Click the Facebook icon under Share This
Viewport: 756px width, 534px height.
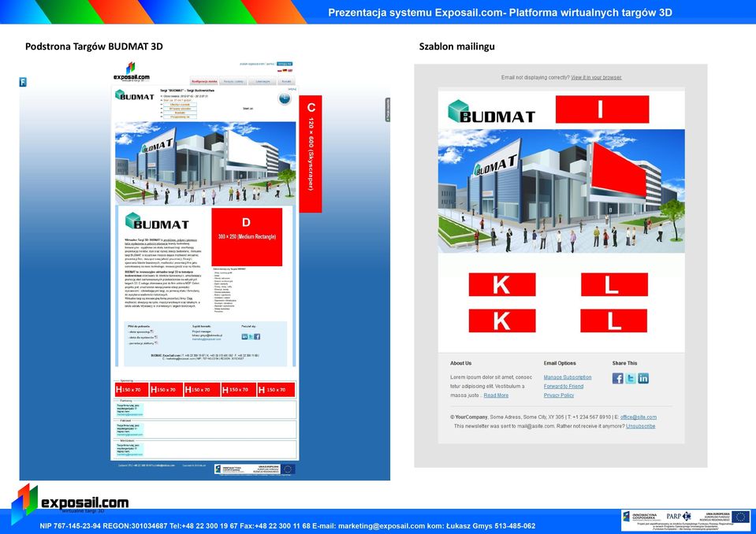[617, 379]
